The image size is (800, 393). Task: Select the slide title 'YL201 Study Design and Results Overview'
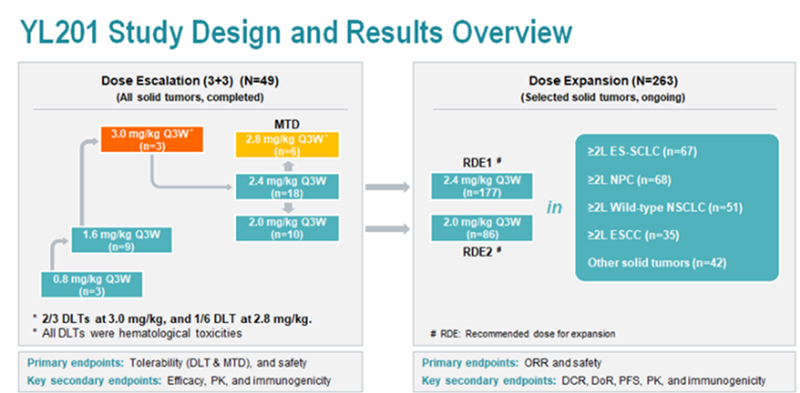(x=295, y=33)
